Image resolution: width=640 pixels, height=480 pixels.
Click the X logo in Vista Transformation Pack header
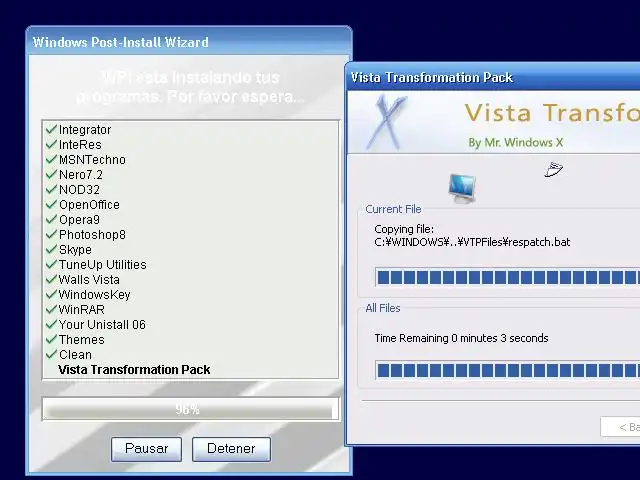coord(386,122)
